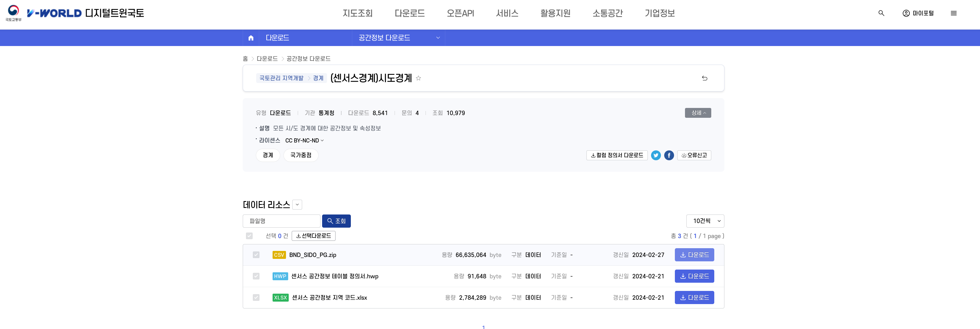Open the 지도조회 menu
Image resolution: width=980 pixels, height=329 pixels.
pos(357,13)
